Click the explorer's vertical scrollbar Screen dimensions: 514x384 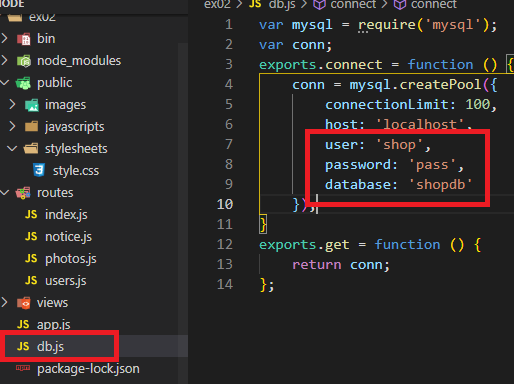(183, 213)
